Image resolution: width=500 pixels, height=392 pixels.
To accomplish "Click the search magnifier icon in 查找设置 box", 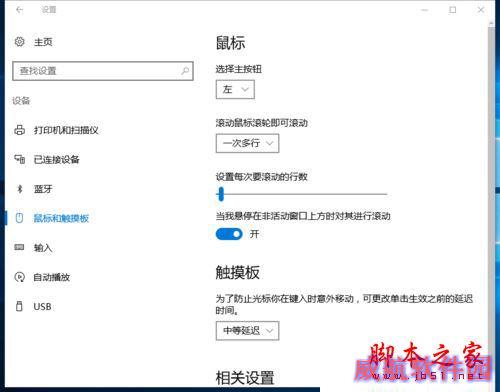I will pyautogui.click(x=185, y=71).
